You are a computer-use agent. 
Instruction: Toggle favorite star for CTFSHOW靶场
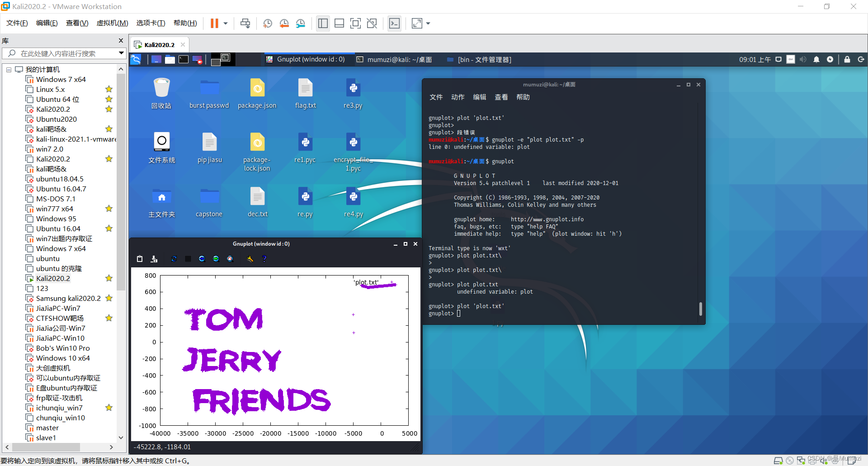[109, 319]
